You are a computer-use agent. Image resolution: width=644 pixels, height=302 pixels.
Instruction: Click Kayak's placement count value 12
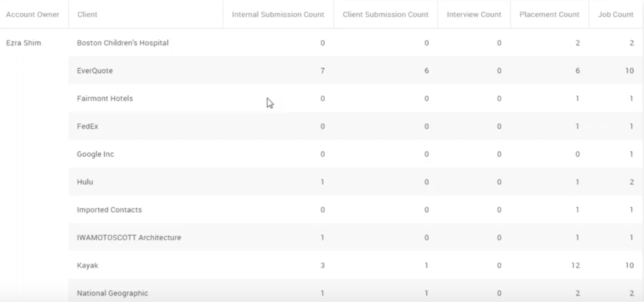tap(575, 265)
